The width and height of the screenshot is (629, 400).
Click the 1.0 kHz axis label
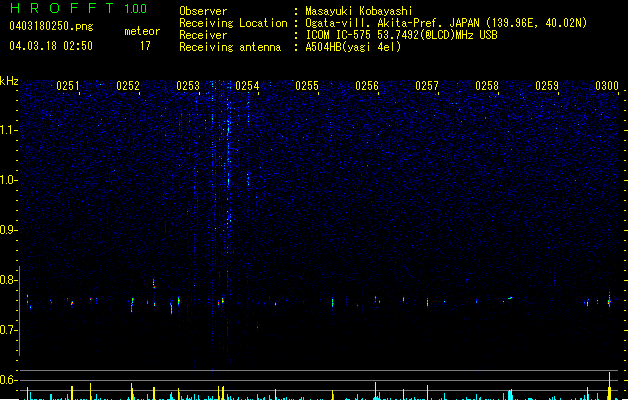pos(8,180)
